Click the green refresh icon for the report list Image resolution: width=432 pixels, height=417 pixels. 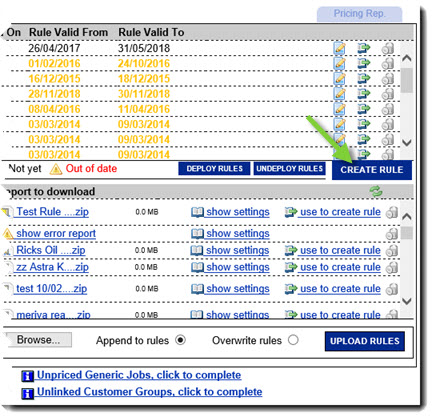376,191
